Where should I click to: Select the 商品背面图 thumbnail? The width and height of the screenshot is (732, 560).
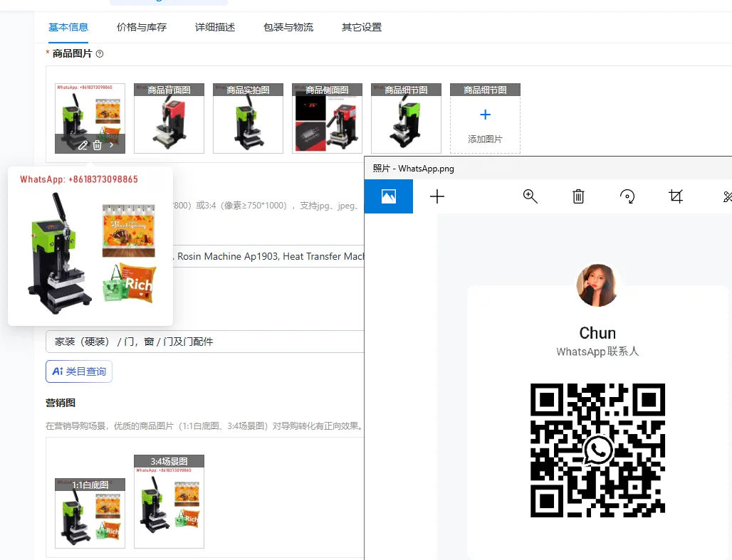pos(169,119)
